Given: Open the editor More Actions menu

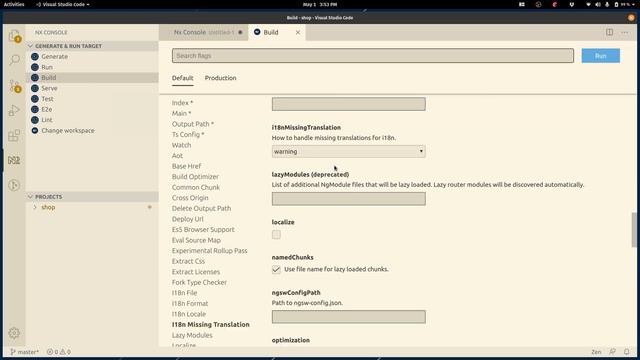Looking at the screenshot, I should [625, 32].
